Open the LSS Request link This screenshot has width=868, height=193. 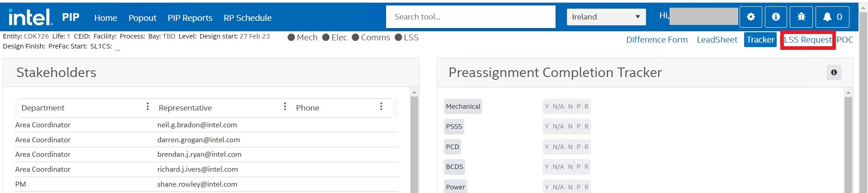coord(807,40)
